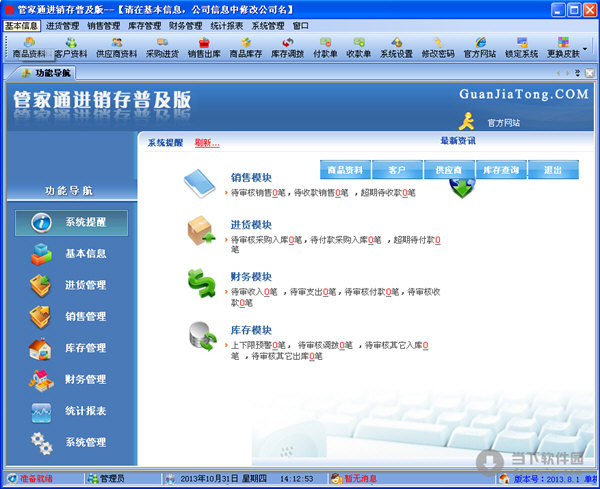The image size is (600, 489).
Task: Click the blue book 销售模块 icon
Action: point(200,184)
